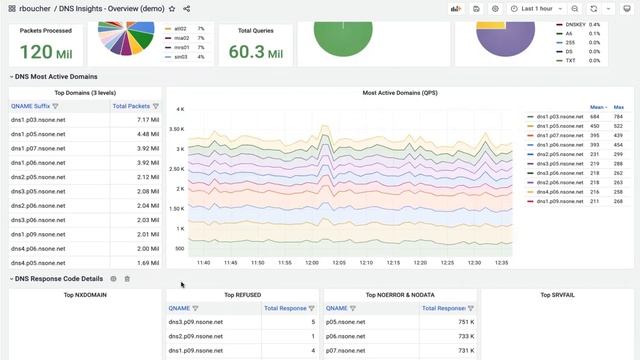640x360 pixels.
Task: Delete the DNS Response Code Details row
Action: click(127, 279)
